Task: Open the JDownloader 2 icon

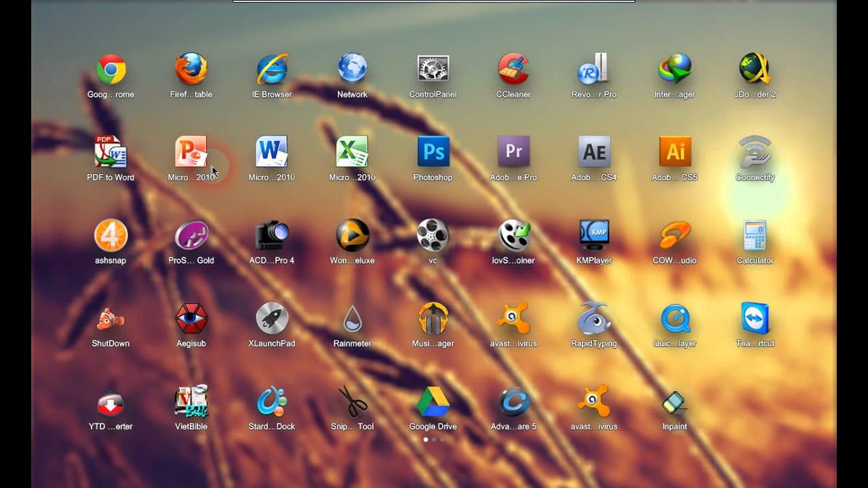Action: click(x=755, y=69)
